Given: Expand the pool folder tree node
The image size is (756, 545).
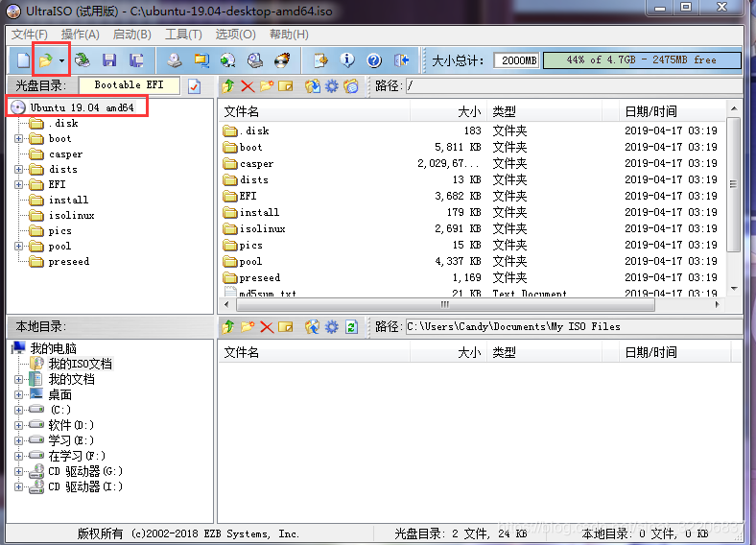Looking at the screenshot, I should (18, 247).
